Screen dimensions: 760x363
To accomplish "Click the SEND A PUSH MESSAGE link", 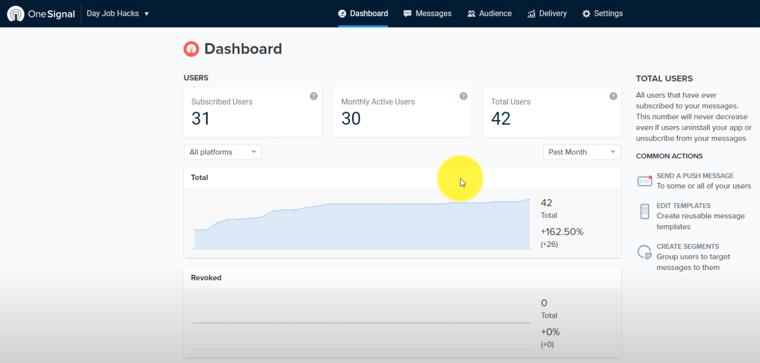I will click(695, 175).
